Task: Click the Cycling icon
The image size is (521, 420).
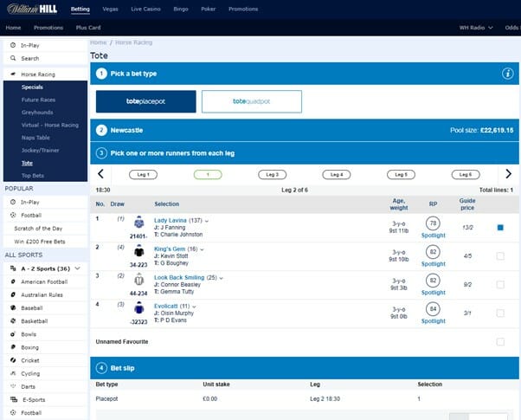Action: point(13,373)
